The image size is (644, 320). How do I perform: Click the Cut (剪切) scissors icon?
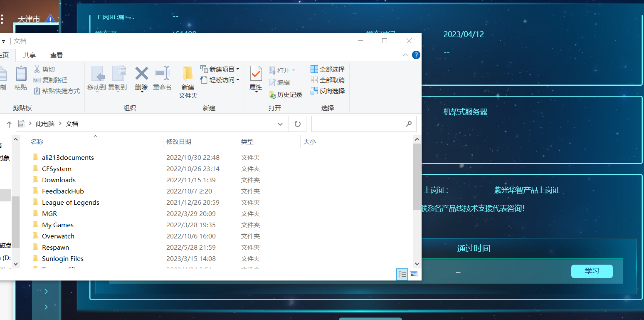tap(37, 69)
